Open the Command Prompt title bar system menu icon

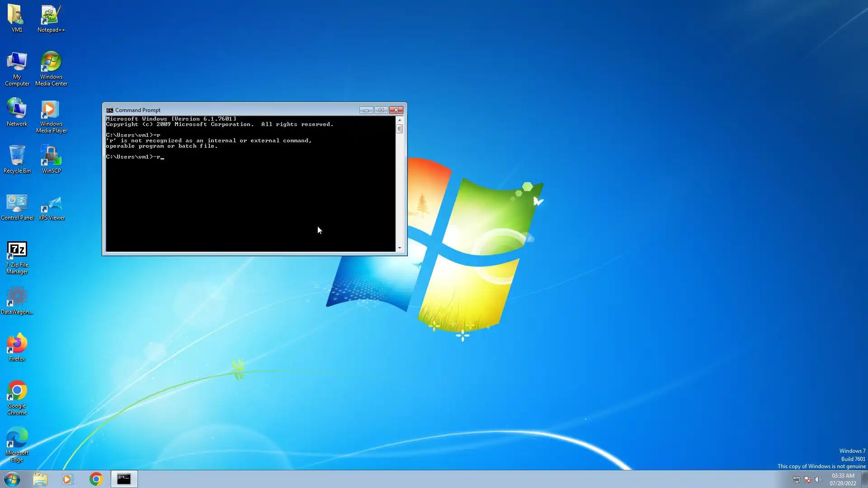pyautogui.click(x=109, y=110)
